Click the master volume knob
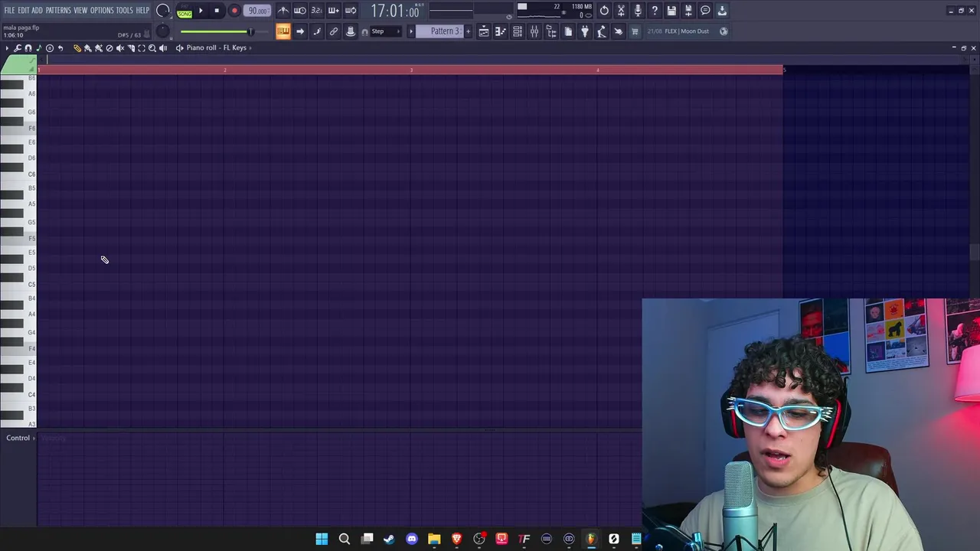980x551 pixels. click(163, 11)
